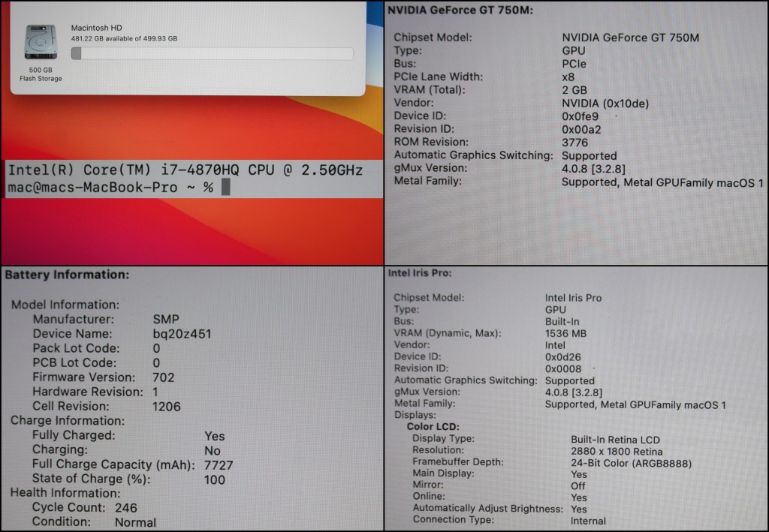Click the "PCIe Lane Width:" label
The width and height of the screenshot is (769, 532).
pyautogui.click(x=439, y=77)
